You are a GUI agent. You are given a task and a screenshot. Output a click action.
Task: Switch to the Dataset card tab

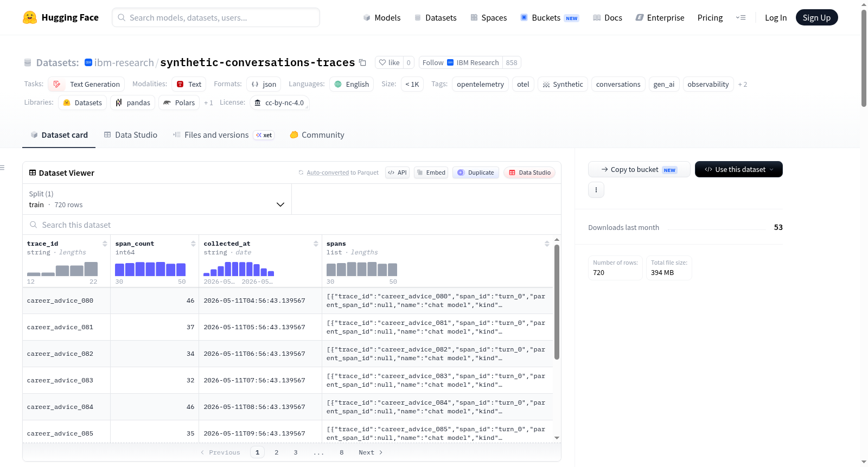(x=59, y=135)
